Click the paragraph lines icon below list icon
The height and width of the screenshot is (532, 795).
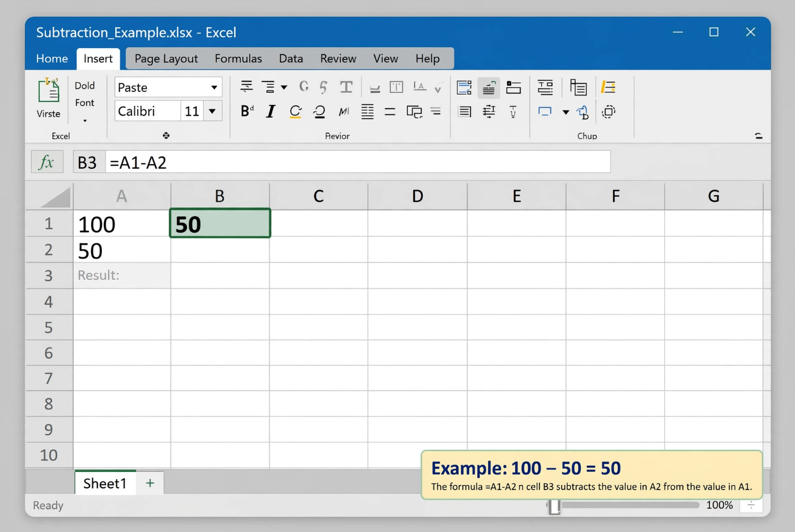465,112
